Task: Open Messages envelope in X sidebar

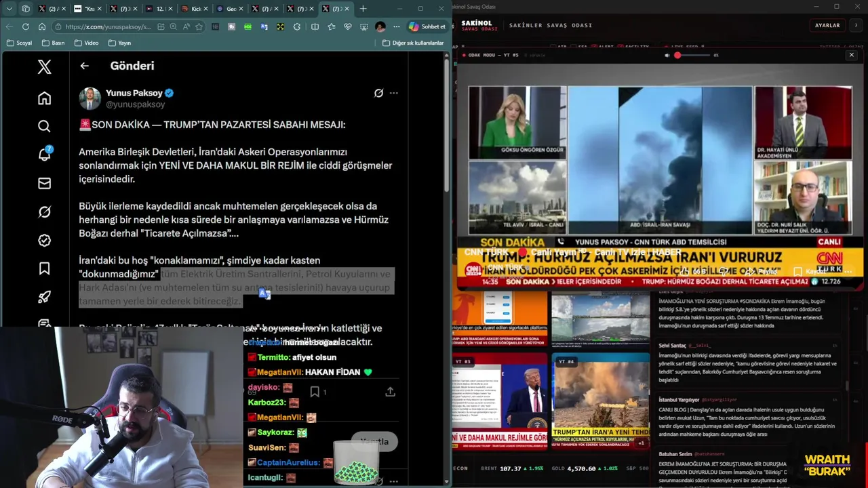Action: (x=44, y=183)
